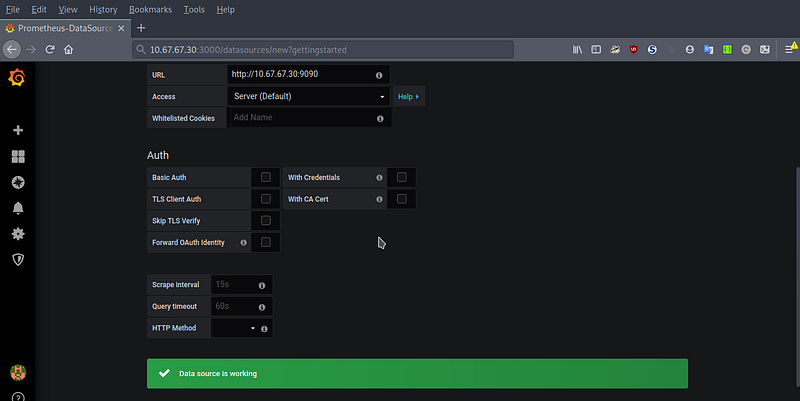Image resolution: width=800 pixels, height=401 pixels.
Task: Click the page vertical scrollbar
Action: (x=797, y=275)
